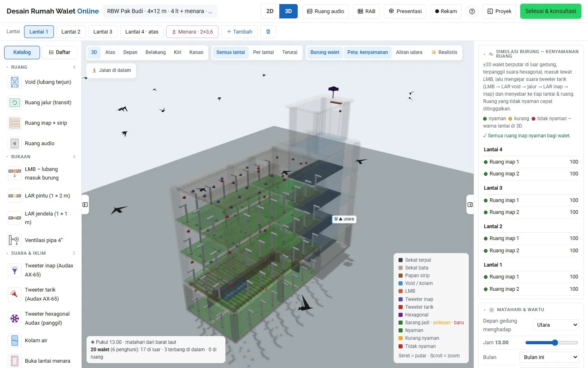Select the LAR pintu (1 × 2 m) icon
The width and height of the screenshot is (588, 368).
tap(15, 196)
